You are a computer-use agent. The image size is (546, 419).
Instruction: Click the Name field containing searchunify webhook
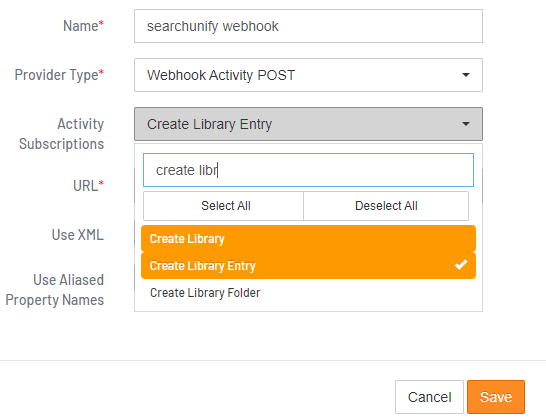308,26
